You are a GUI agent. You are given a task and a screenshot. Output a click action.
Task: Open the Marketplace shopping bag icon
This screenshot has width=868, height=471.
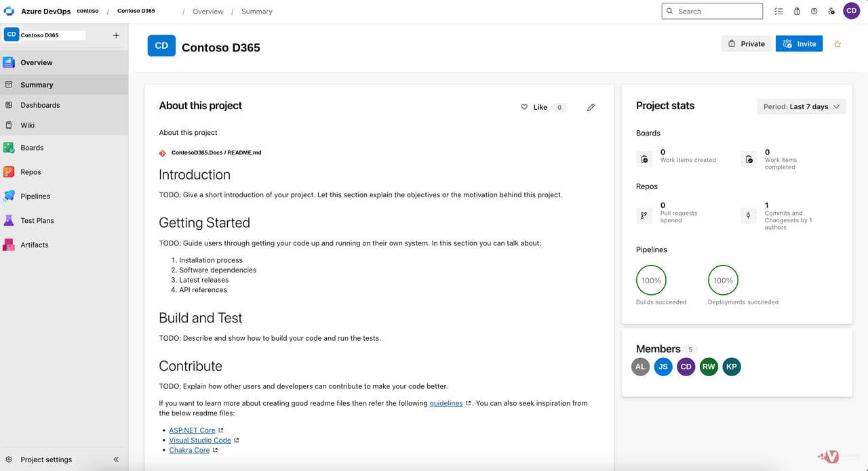point(797,12)
